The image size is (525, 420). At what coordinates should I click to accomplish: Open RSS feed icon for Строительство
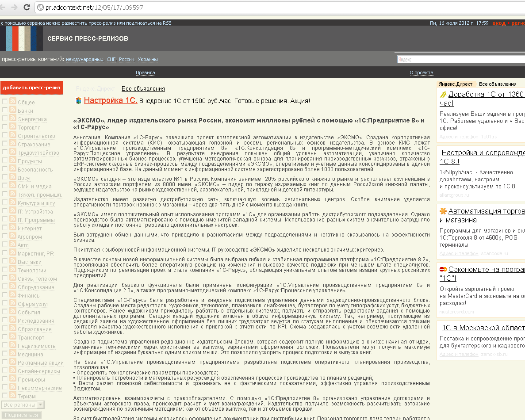13,134
